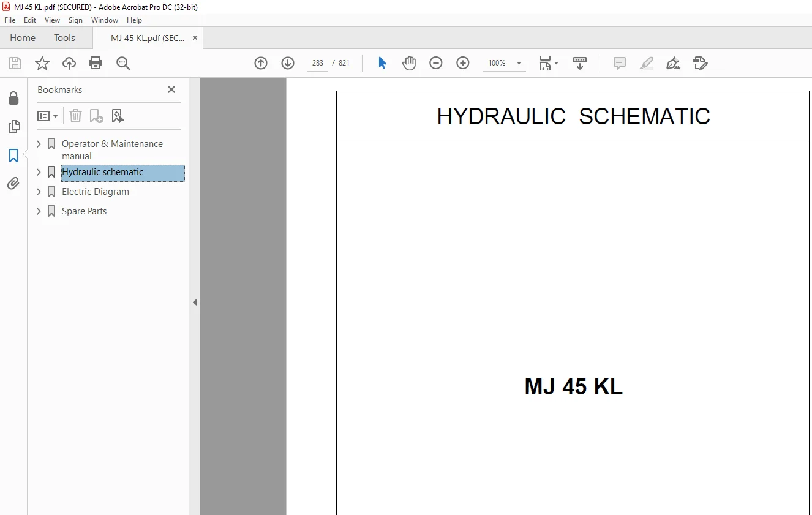
Task: Go to next page arrow
Action: tap(288, 63)
